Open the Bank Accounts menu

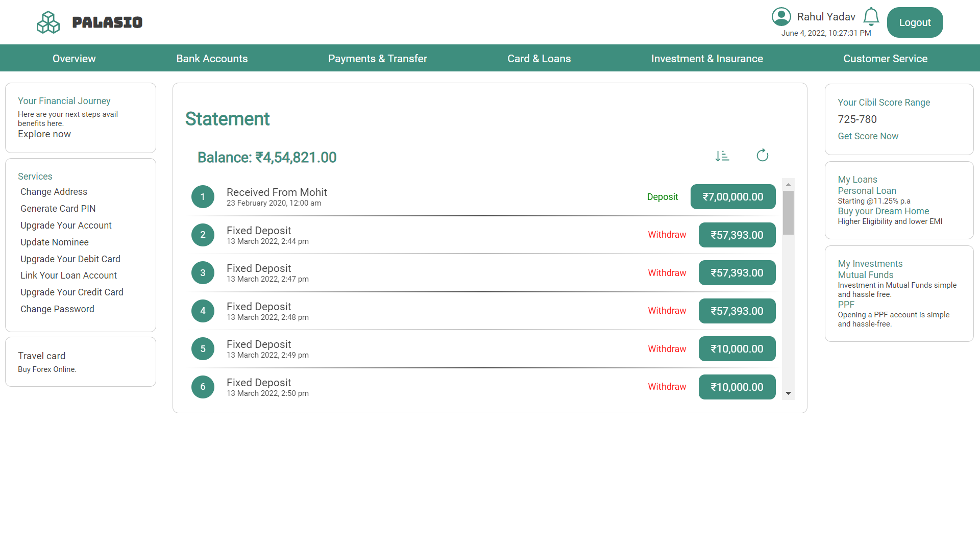[x=212, y=59]
